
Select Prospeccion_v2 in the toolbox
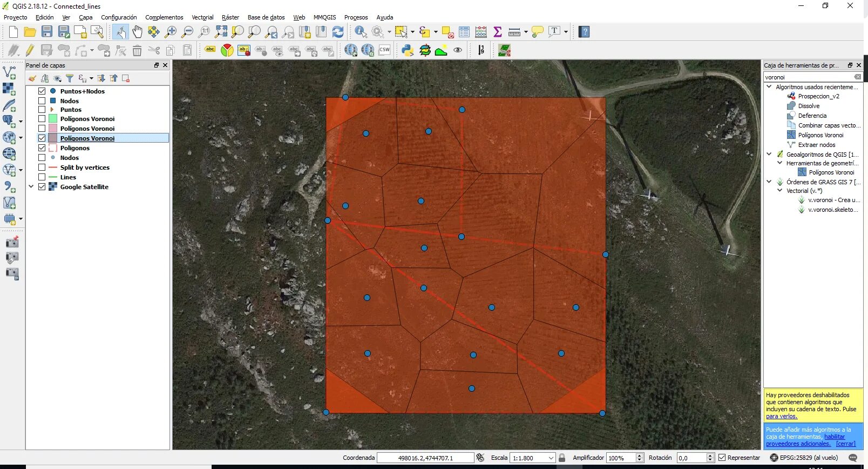coord(818,96)
